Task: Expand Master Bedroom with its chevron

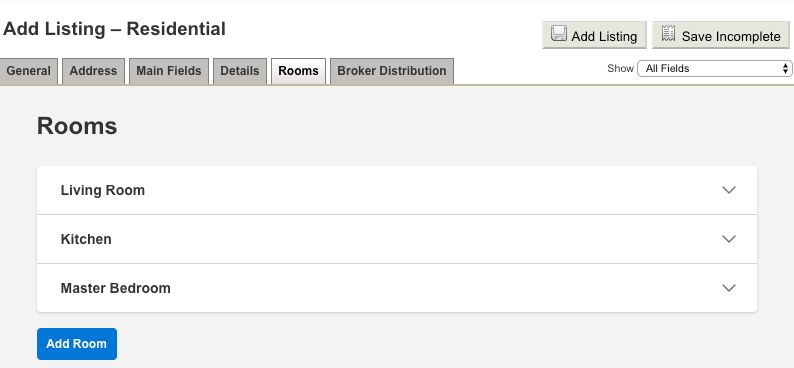Action: [x=729, y=288]
